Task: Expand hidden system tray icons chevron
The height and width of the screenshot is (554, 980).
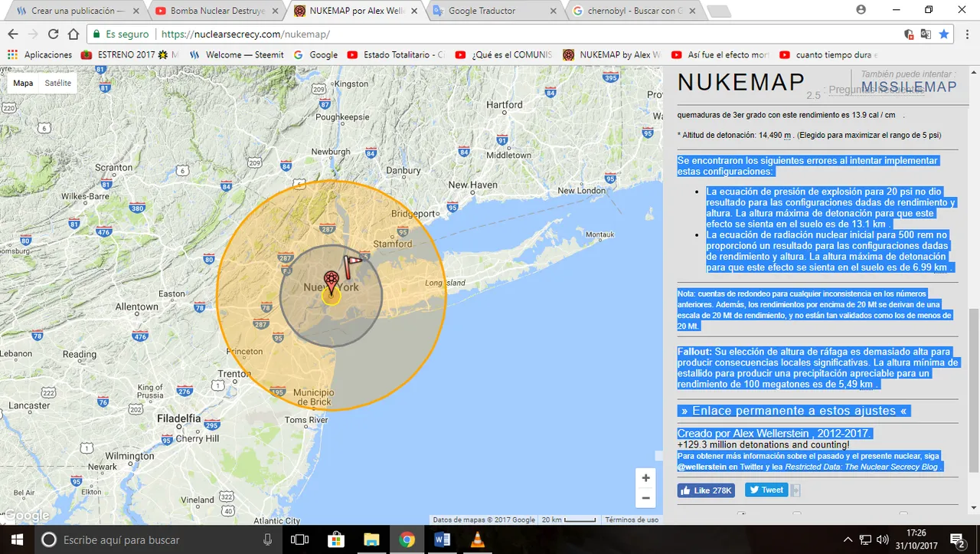Action: pyautogui.click(x=848, y=539)
